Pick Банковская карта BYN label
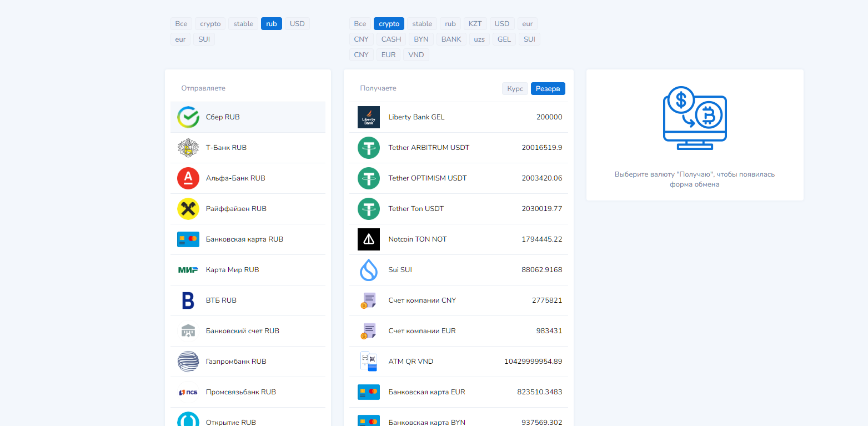868x426 pixels. pos(427,422)
